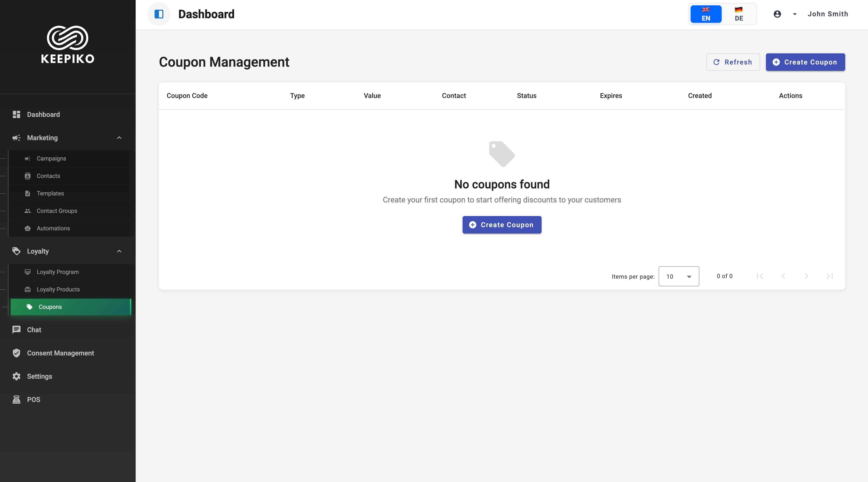Click the Keepiko logo
Image resolution: width=868 pixels, height=482 pixels.
tap(67, 45)
